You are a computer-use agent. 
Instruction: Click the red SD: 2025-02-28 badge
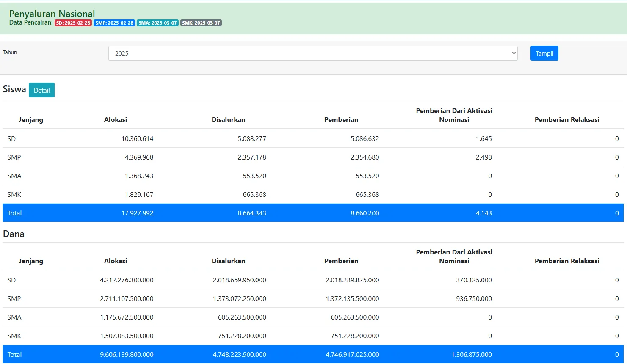click(73, 23)
